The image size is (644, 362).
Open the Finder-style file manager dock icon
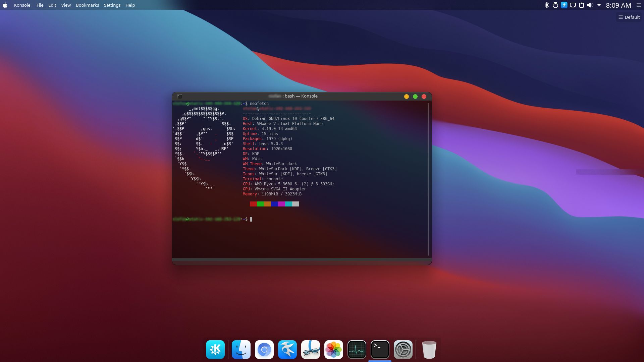pyautogui.click(x=241, y=350)
